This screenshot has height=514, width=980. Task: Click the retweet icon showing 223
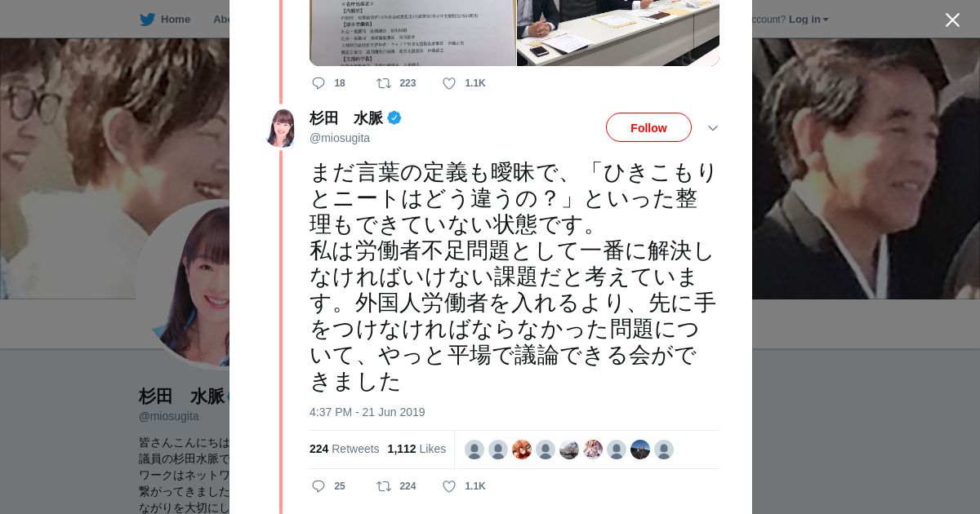383,83
